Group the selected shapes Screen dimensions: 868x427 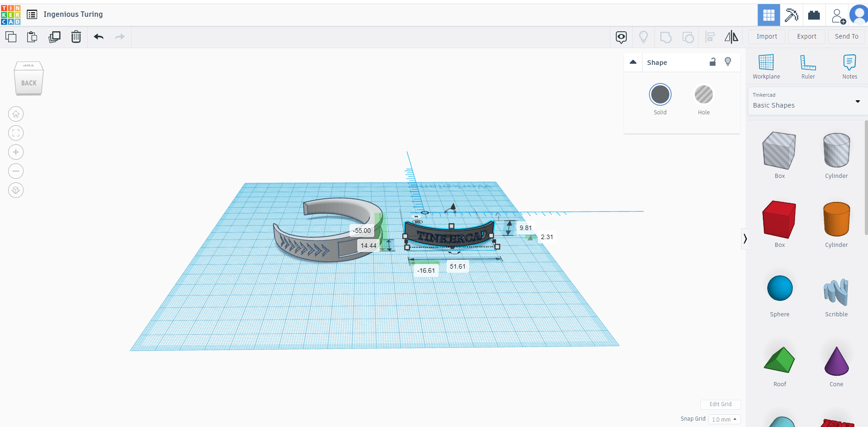pos(666,37)
